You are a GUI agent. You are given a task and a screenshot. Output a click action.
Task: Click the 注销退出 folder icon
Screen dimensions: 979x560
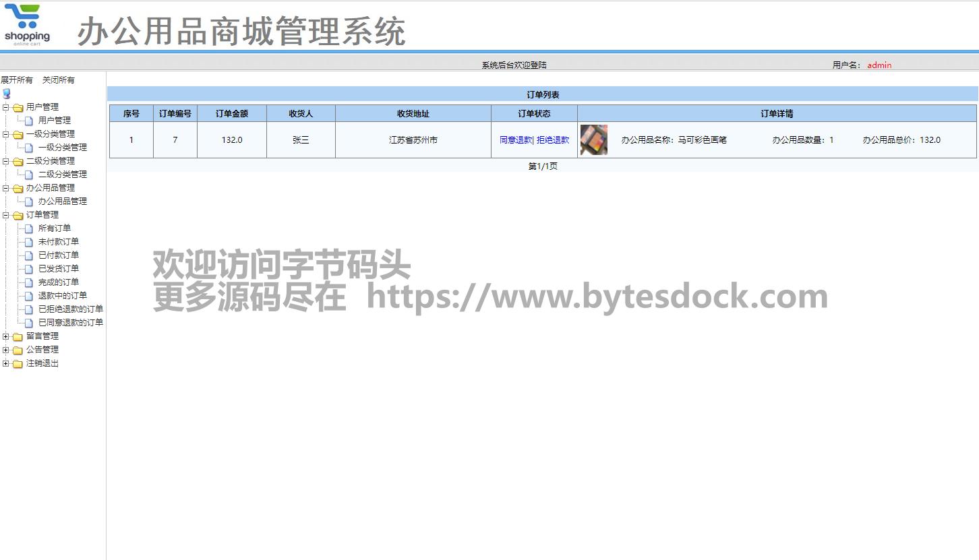tap(18, 363)
